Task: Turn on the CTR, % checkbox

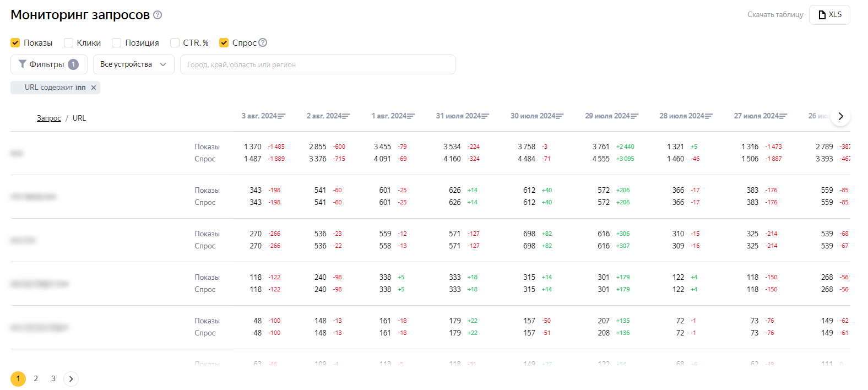Action: click(175, 43)
